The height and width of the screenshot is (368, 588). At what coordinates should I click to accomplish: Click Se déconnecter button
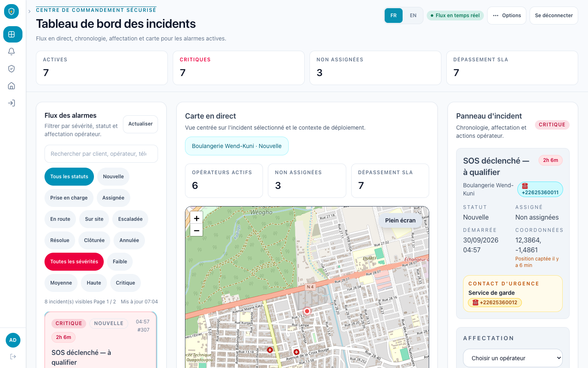coord(554,16)
